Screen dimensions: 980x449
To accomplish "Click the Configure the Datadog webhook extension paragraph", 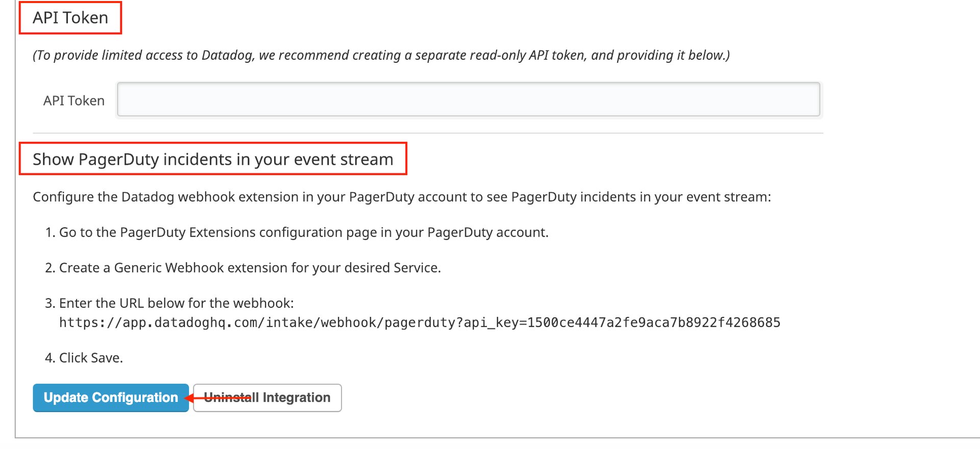I will pyautogui.click(x=402, y=197).
